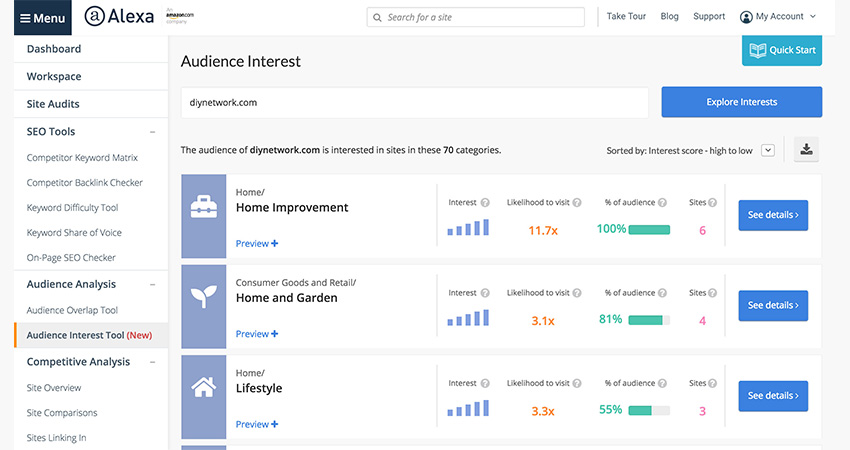Click interest bar chart in Home Improvement row

pyautogui.click(x=468, y=227)
